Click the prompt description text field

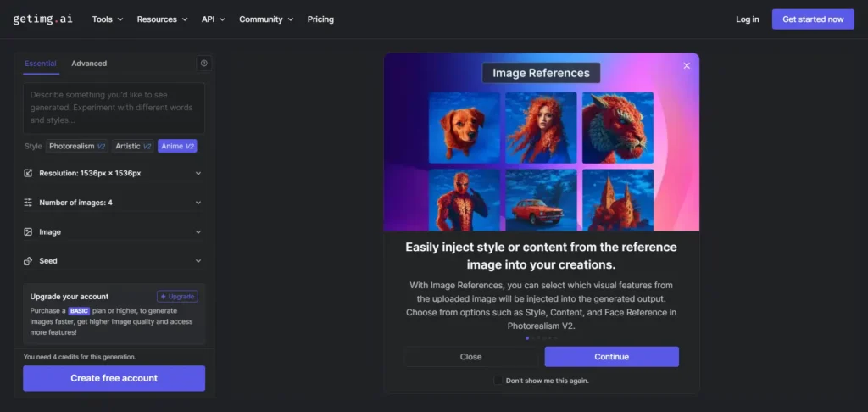point(114,108)
